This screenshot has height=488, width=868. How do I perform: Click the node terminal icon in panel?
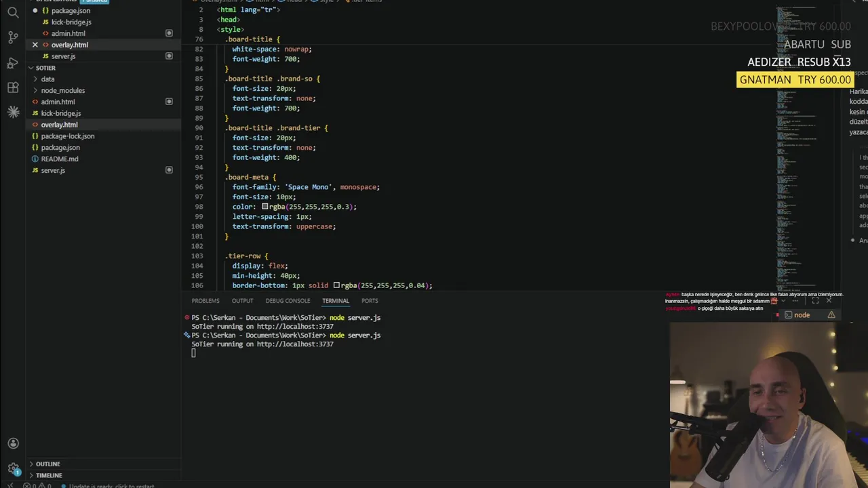(x=788, y=315)
